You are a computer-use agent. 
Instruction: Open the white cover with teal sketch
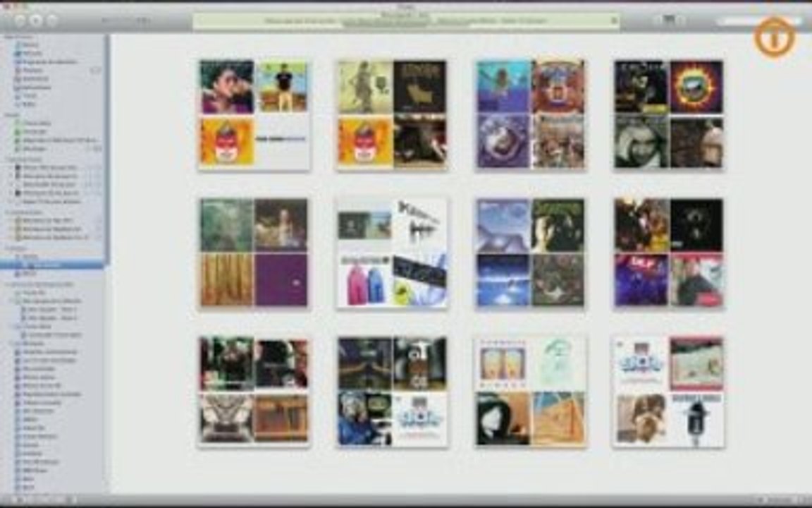[558, 364]
